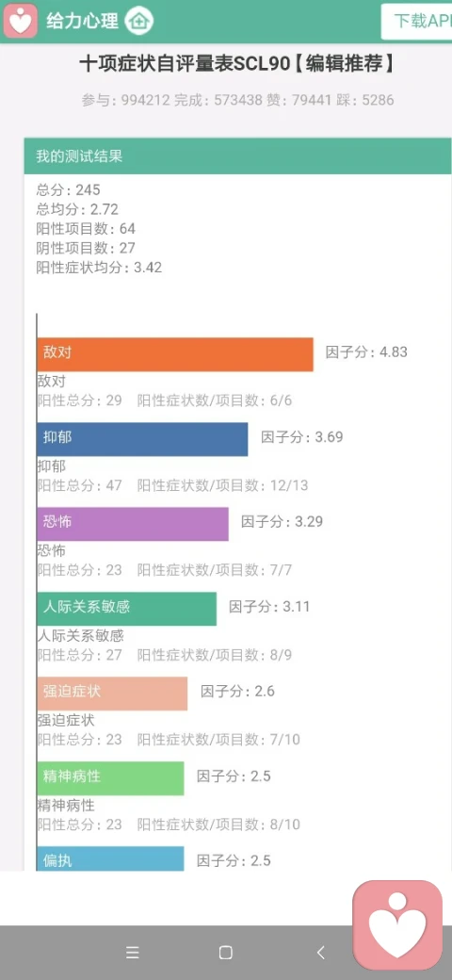Click the 因子分: 4.83 label
Viewport: 452px width, 980px height.
(366, 351)
